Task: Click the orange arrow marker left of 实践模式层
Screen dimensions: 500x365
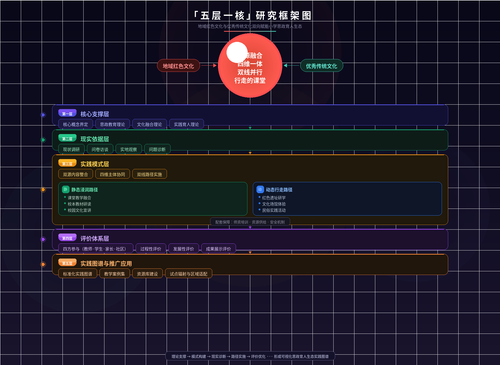Action: 43,190
